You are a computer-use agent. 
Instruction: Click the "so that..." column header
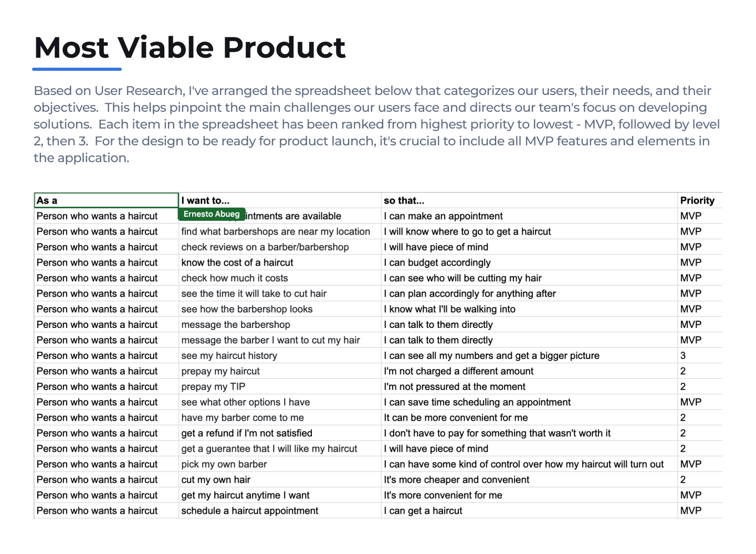529,200
